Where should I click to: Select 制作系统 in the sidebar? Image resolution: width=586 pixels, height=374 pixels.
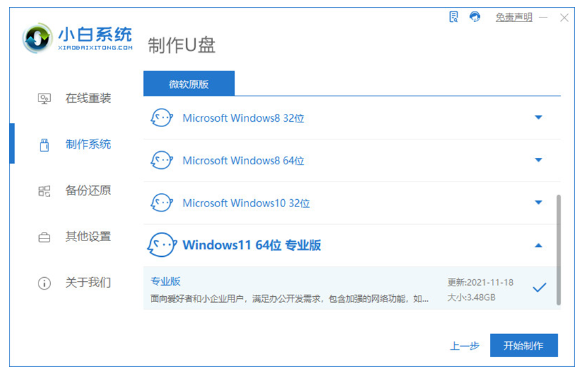(88, 144)
